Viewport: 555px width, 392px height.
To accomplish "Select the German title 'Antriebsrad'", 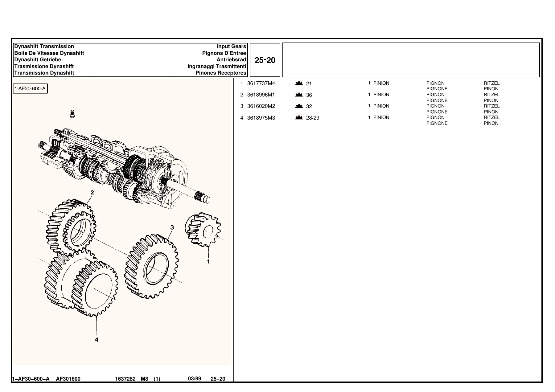I will tap(231, 59).
